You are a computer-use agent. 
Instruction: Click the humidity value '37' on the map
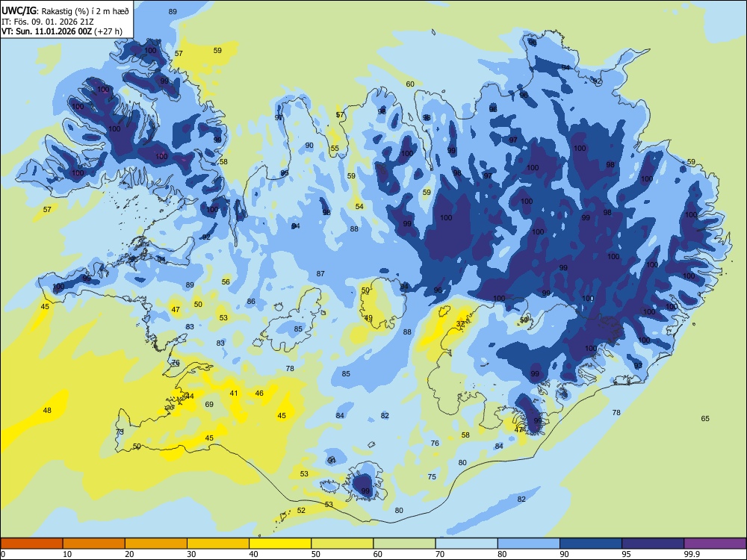pyautogui.click(x=460, y=324)
